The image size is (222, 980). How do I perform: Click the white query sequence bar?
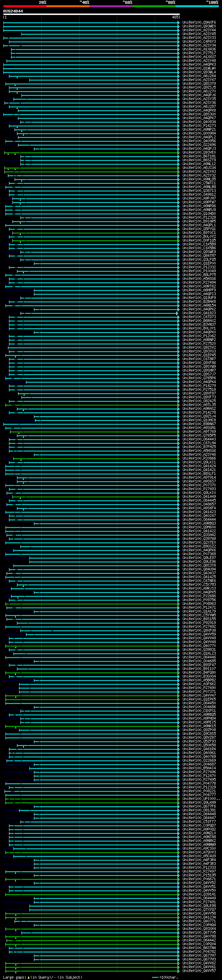[x=91, y=15]
